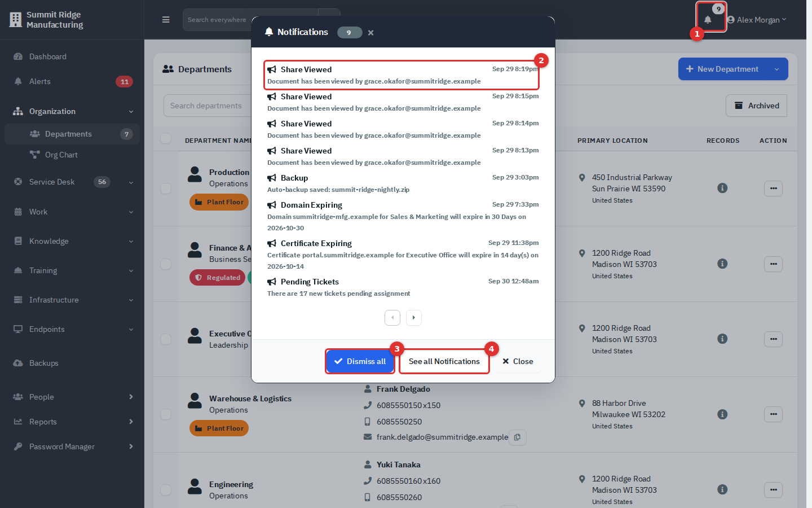Check the Warehouse & Logistics row checkbox
812x508 pixels.
click(166, 414)
